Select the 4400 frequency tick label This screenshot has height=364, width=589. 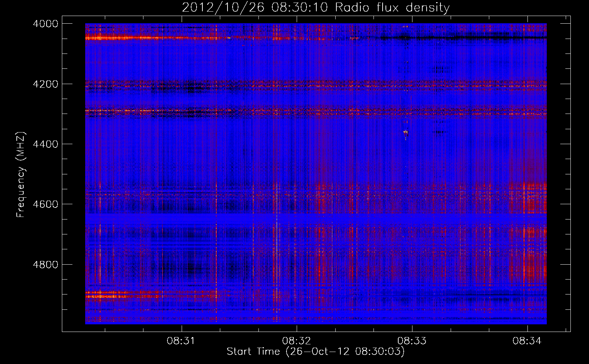(x=46, y=144)
